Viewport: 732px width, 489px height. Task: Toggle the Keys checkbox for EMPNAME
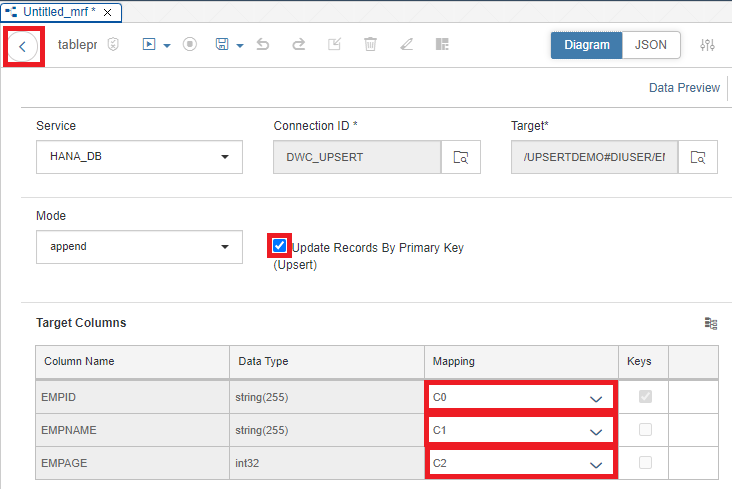(645, 430)
